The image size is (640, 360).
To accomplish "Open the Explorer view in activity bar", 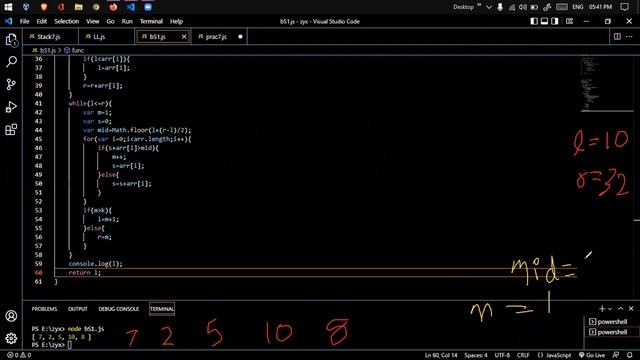I will (11, 40).
